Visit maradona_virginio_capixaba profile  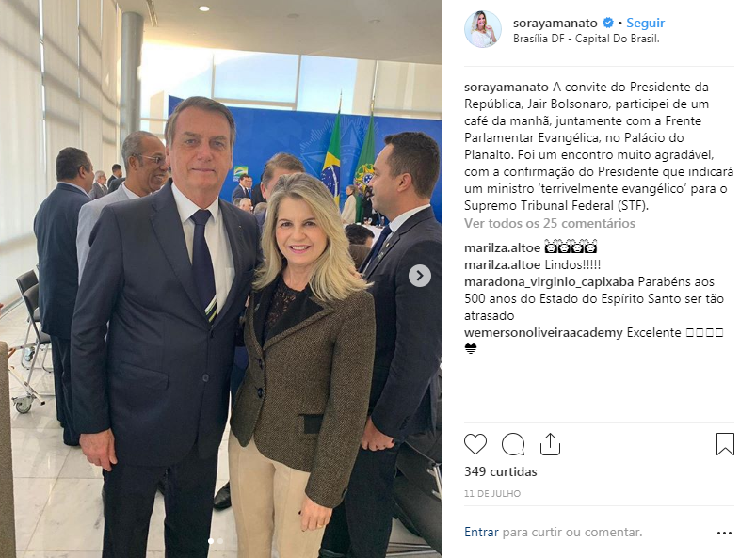549,282
